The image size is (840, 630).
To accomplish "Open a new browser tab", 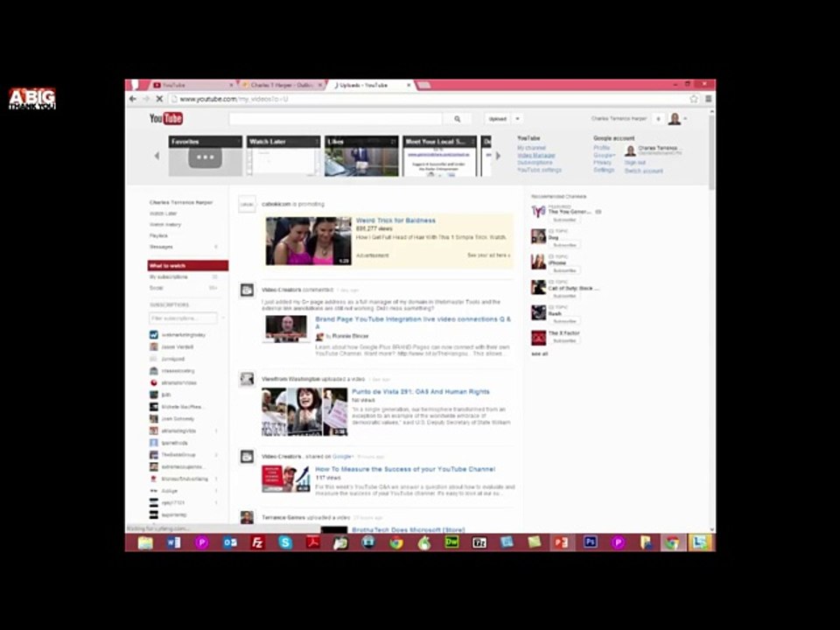I will (423, 85).
